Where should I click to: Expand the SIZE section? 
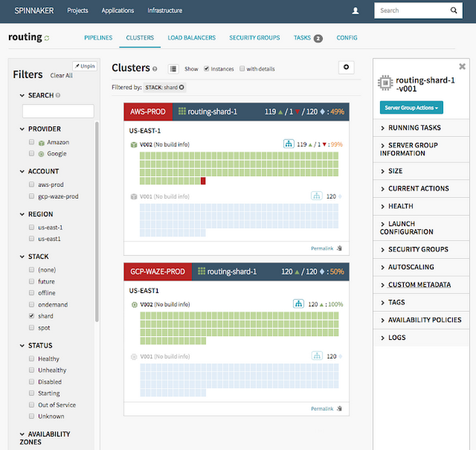(x=421, y=171)
